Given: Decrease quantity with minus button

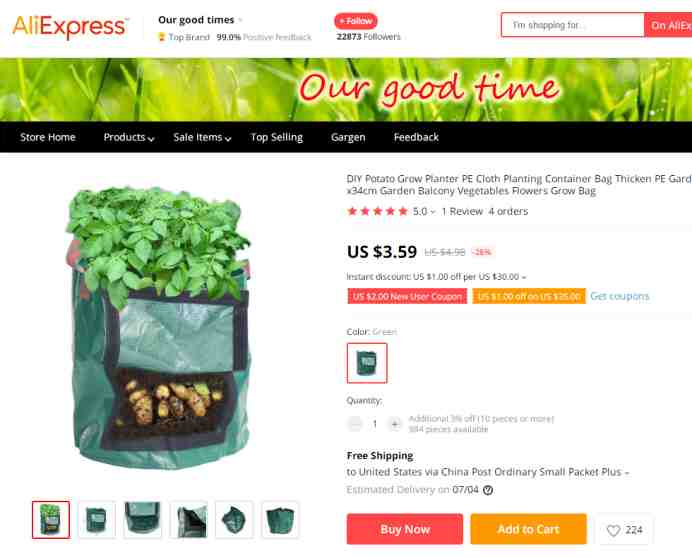Looking at the screenshot, I should tap(355, 424).
